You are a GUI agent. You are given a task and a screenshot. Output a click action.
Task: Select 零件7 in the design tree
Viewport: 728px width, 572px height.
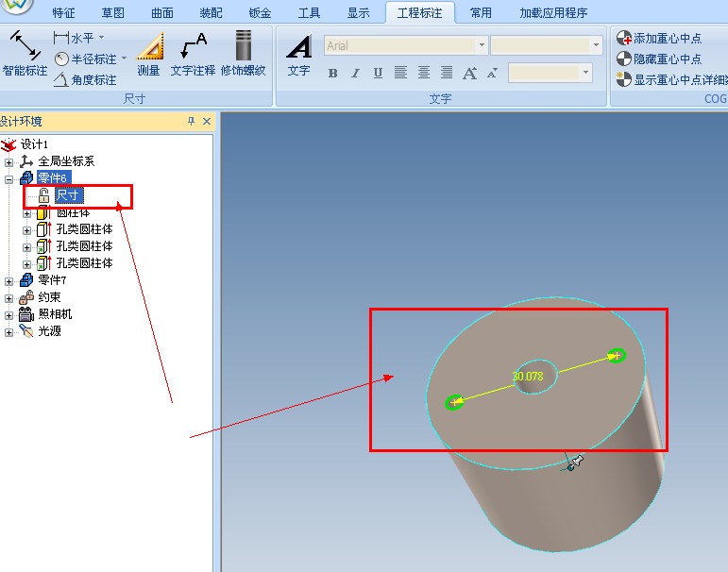(51, 280)
